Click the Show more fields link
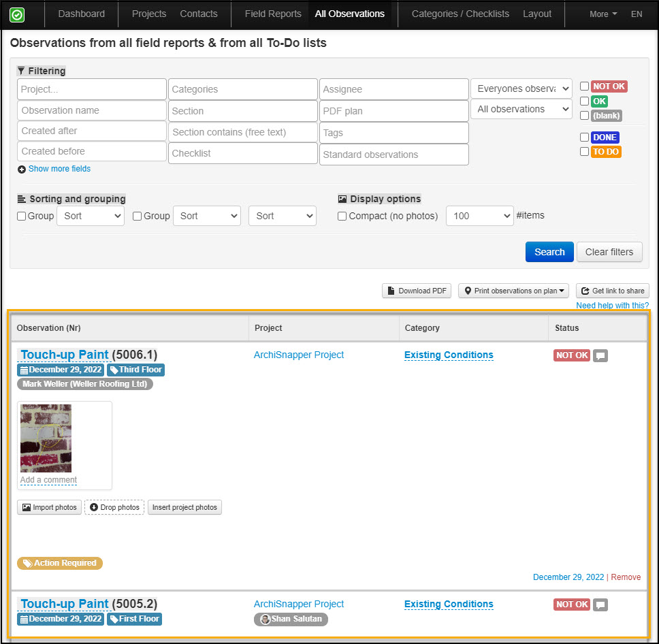This screenshot has height=644, width=659. 59,169
